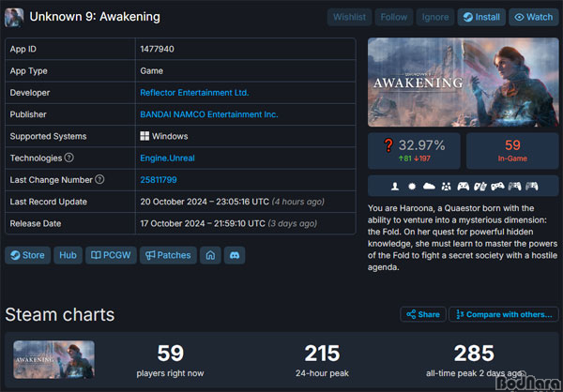Click the Windows logo in Supported Systems

coord(145,136)
